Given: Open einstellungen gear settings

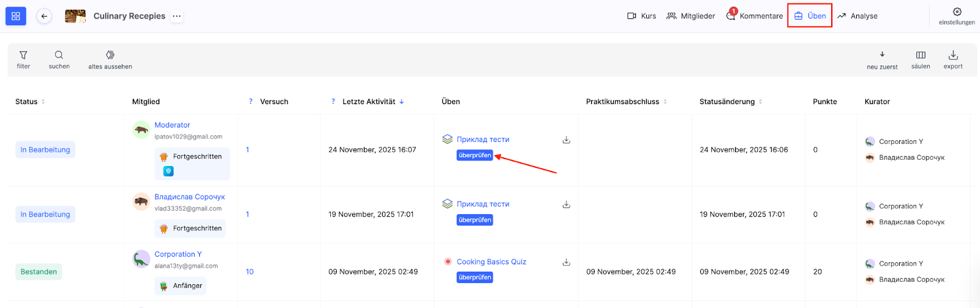Looking at the screenshot, I should pos(957,12).
